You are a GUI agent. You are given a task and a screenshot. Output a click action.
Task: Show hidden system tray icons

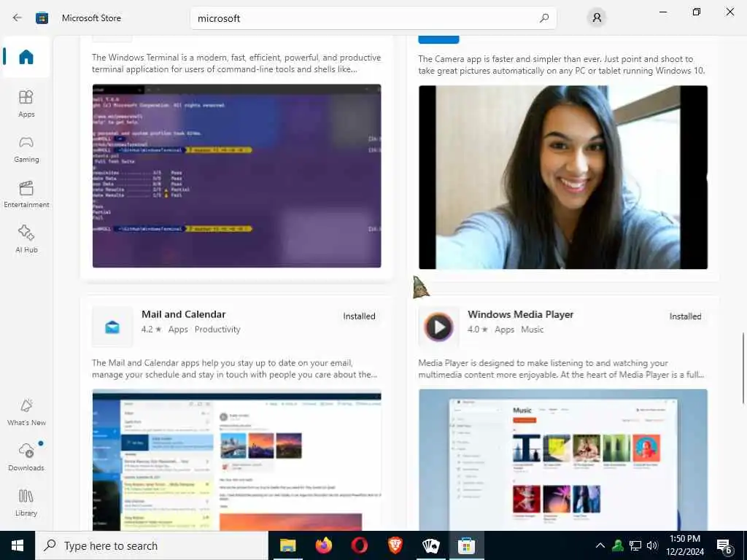pos(600,545)
